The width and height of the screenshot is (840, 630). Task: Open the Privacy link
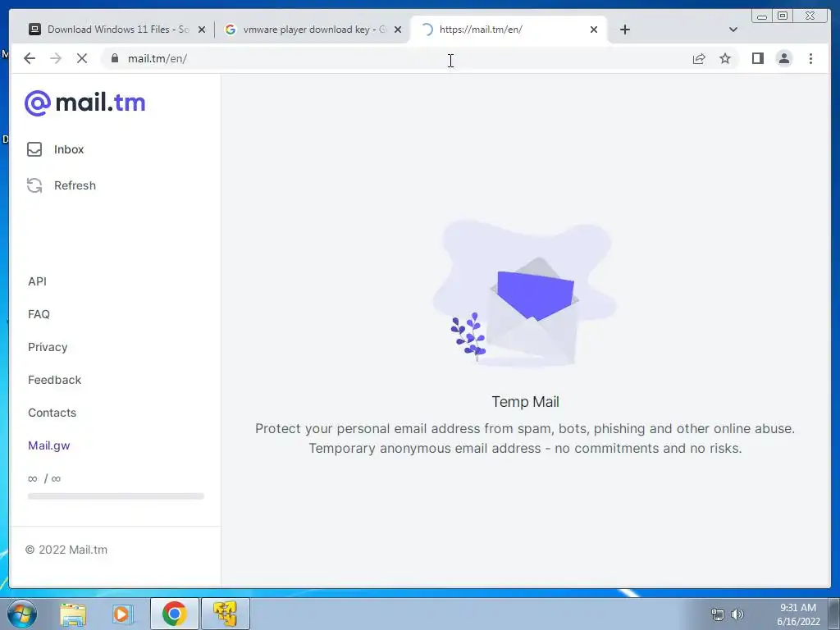(48, 347)
